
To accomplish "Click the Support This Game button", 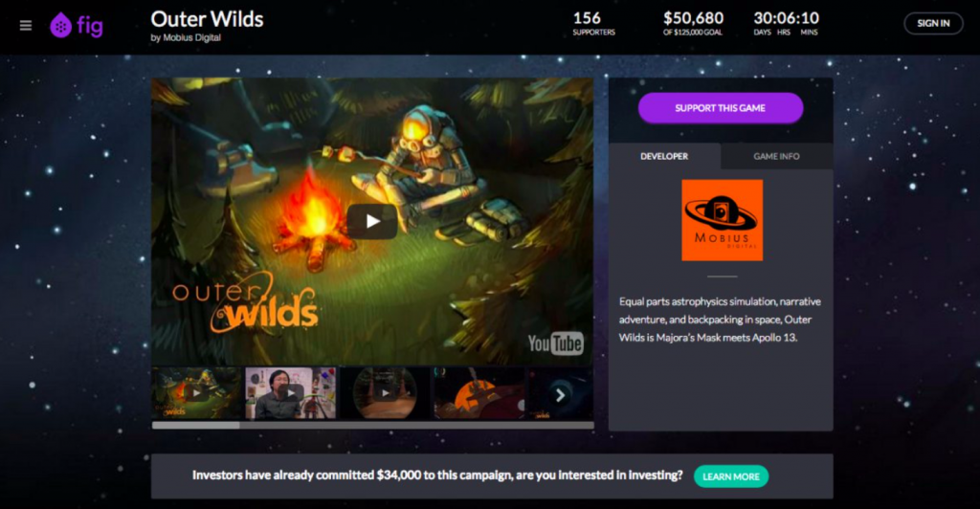I will (x=721, y=108).
